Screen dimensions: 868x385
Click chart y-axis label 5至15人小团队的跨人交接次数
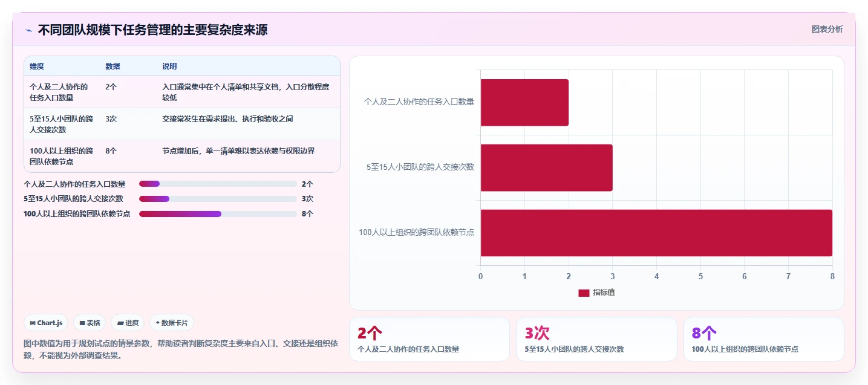click(420, 167)
